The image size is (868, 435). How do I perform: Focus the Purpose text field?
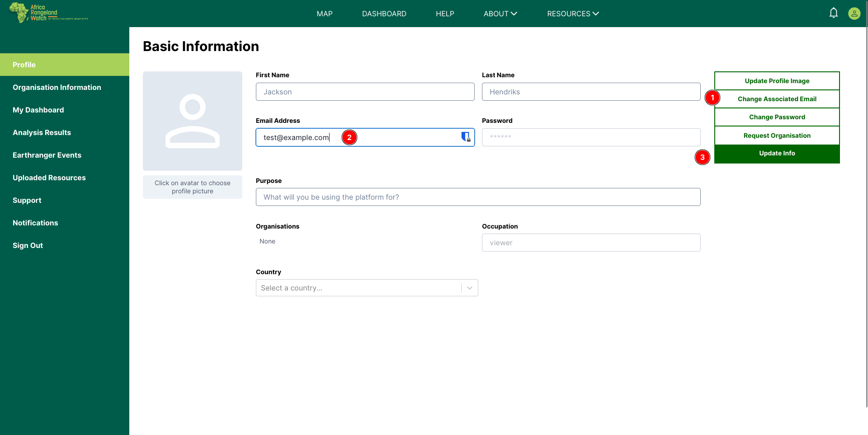pyautogui.click(x=478, y=197)
